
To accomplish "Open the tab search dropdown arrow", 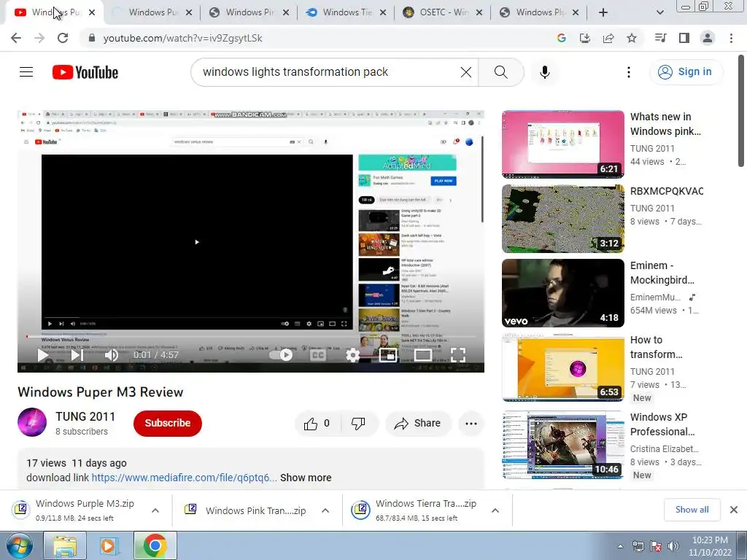I will (659, 12).
